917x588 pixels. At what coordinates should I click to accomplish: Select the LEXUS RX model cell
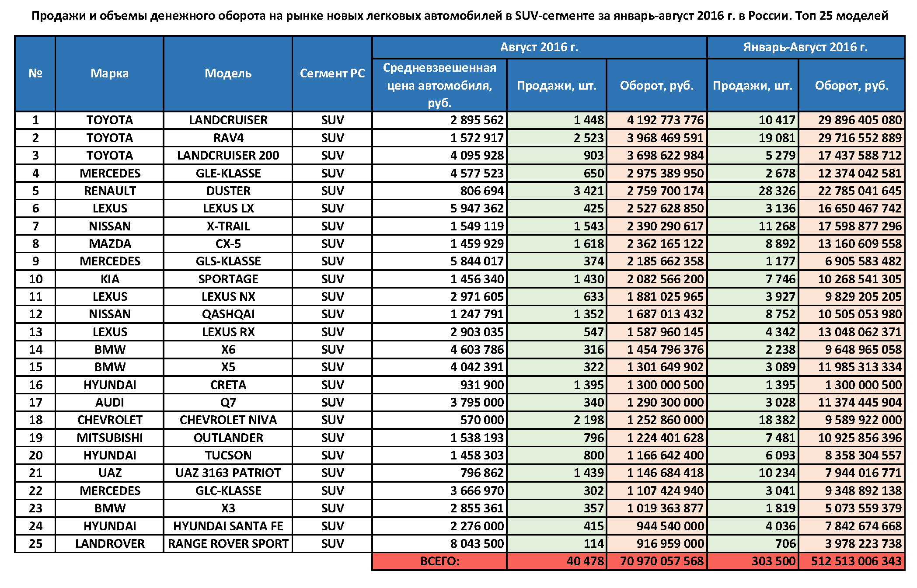(228, 332)
